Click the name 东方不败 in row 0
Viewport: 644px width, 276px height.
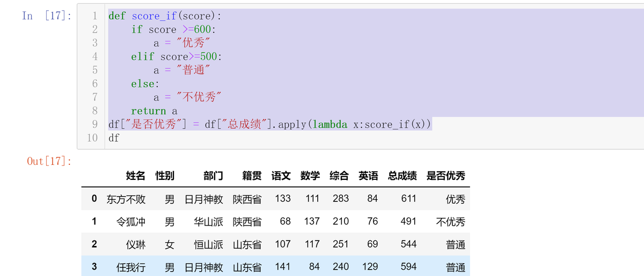pos(126,199)
